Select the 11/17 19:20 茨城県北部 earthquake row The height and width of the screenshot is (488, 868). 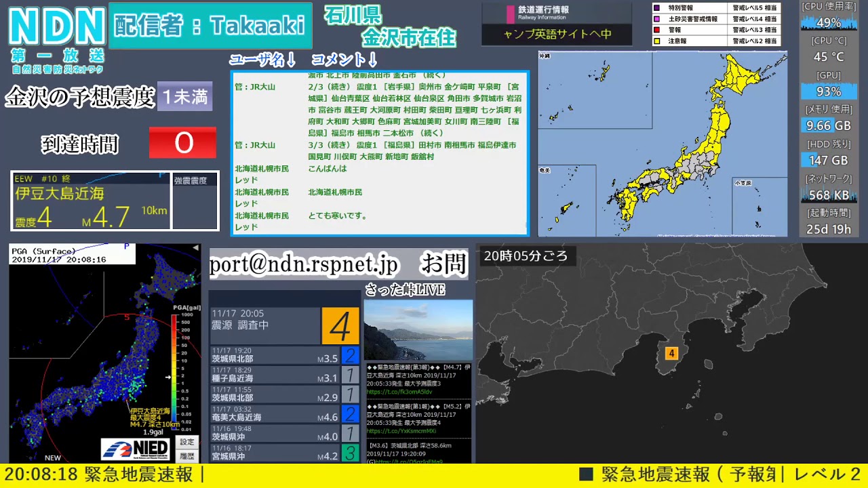pos(283,355)
